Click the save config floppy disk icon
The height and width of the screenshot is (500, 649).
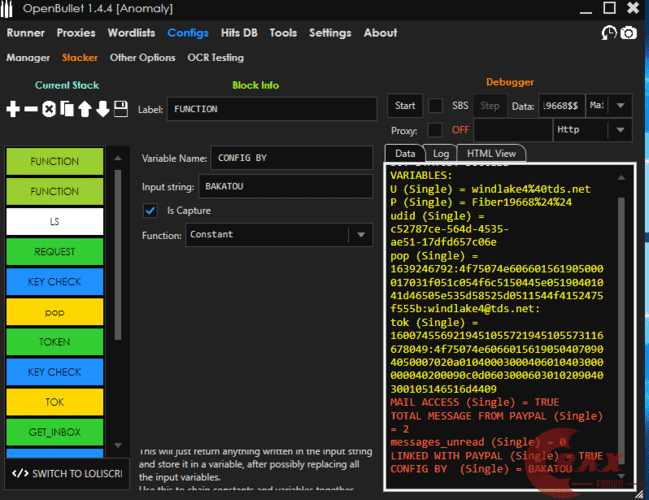120,108
